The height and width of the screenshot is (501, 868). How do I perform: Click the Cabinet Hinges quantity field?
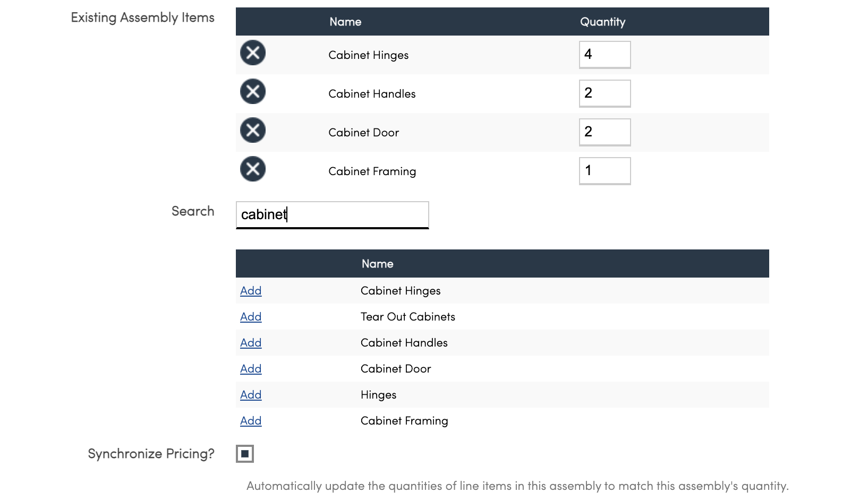pyautogui.click(x=605, y=55)
